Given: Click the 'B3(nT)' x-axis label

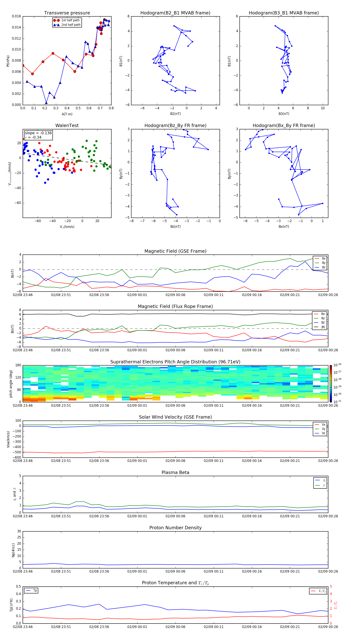Looking at the screenshot, I should pyautogui.click(x=284, y=114).
